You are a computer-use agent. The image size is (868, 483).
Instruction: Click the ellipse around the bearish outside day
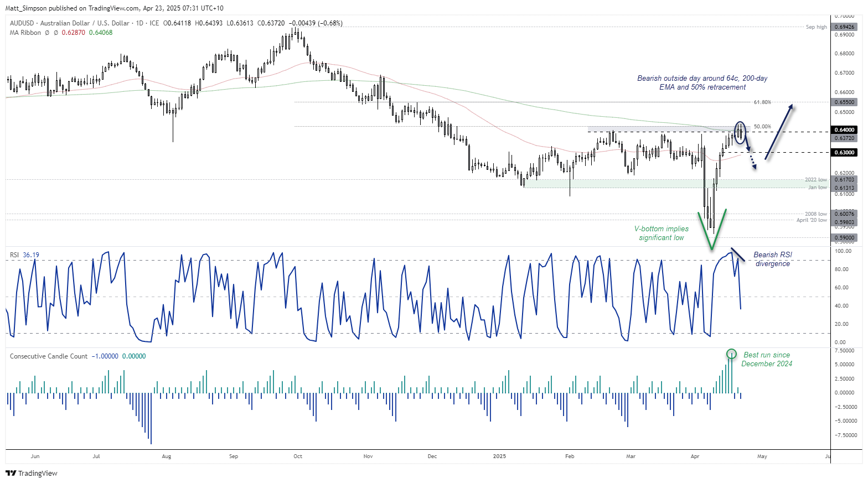[740, 133]
